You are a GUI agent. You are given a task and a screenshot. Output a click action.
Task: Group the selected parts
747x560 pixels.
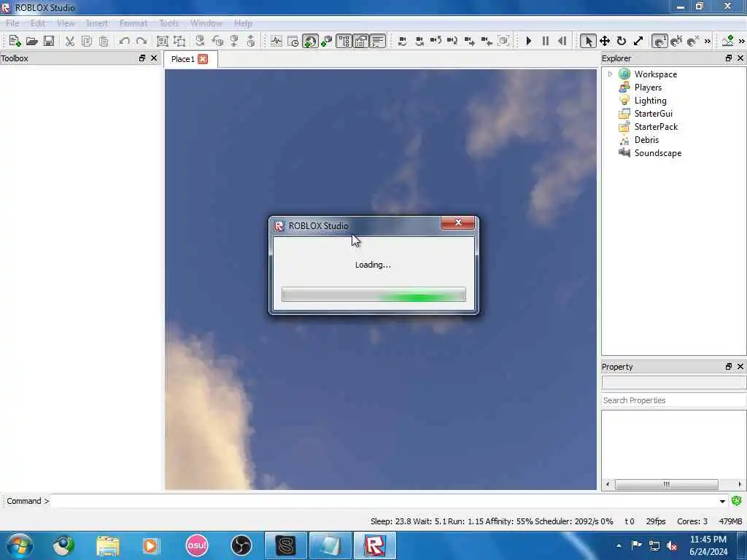pos(163,41)
